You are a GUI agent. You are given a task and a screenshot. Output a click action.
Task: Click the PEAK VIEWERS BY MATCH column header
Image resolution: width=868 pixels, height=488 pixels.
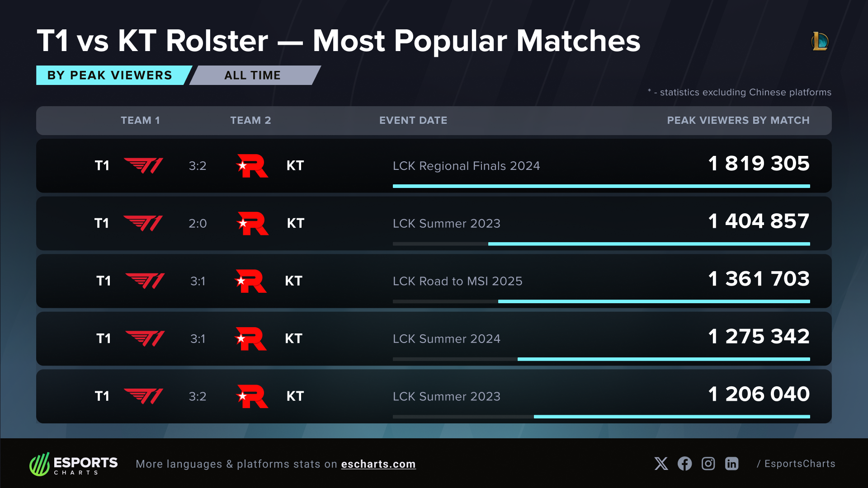point(738,120)
